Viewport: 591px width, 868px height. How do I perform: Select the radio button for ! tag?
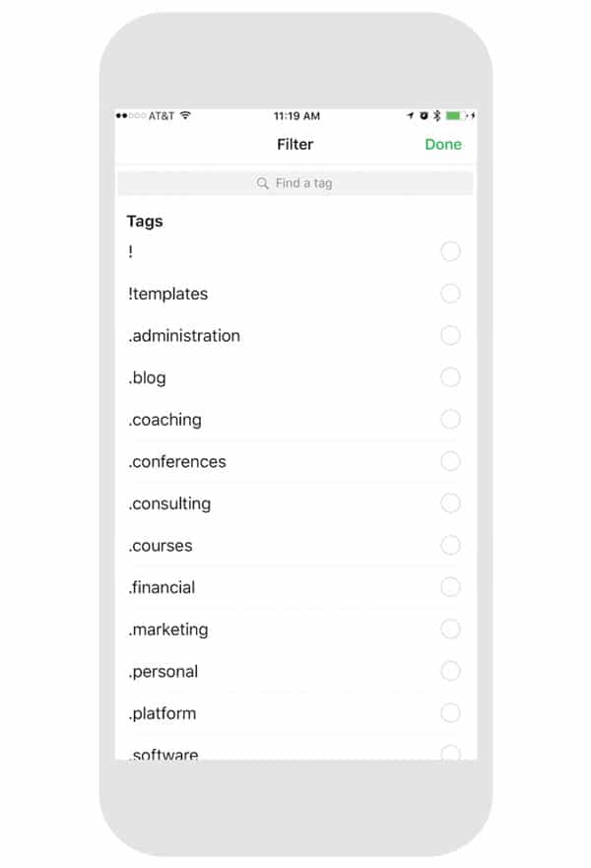click(450, 252)
